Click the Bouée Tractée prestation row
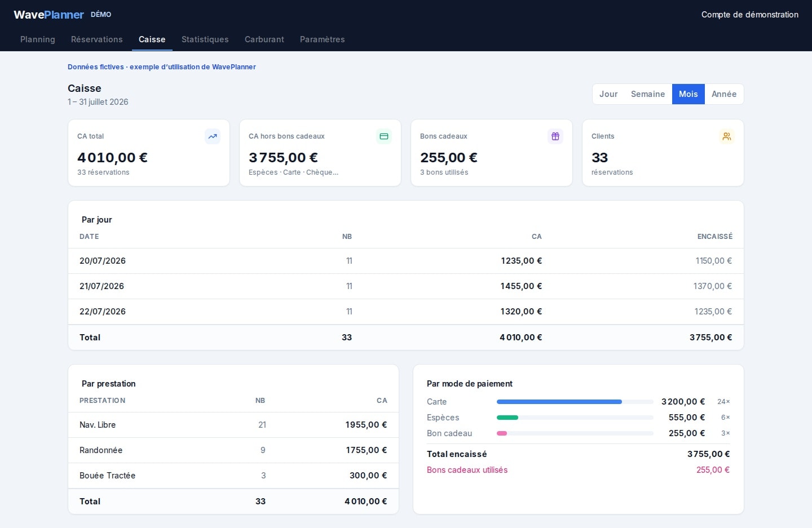Image resolution: width=812 pixels, height=528 pixels. [233, 476]
